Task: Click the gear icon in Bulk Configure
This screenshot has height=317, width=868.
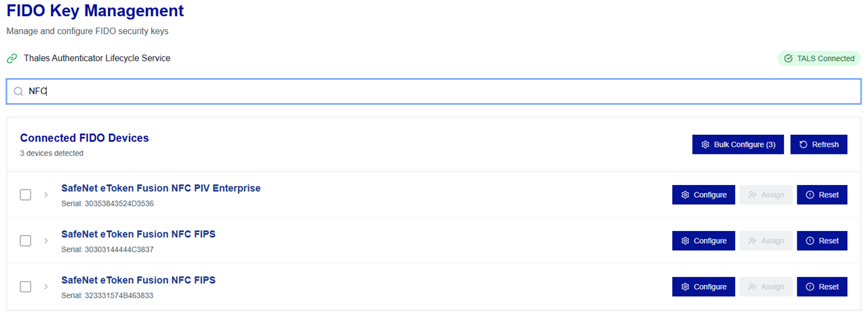Action: pos(705,144)
